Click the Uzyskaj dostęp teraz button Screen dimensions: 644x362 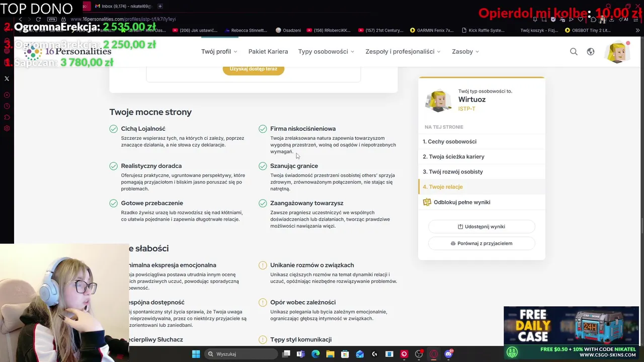(254, 69)
